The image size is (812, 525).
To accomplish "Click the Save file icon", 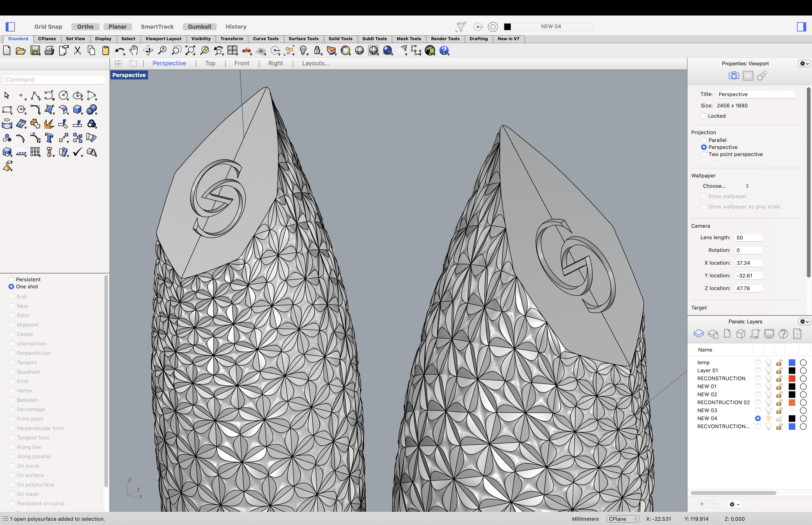I will 35,51.
